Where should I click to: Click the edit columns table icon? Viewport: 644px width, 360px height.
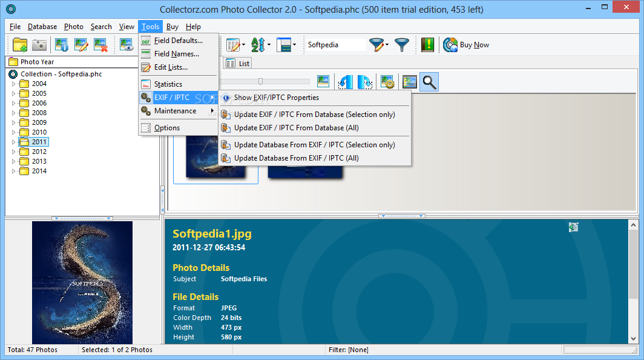pyautogui.click(x=233, y=45)
